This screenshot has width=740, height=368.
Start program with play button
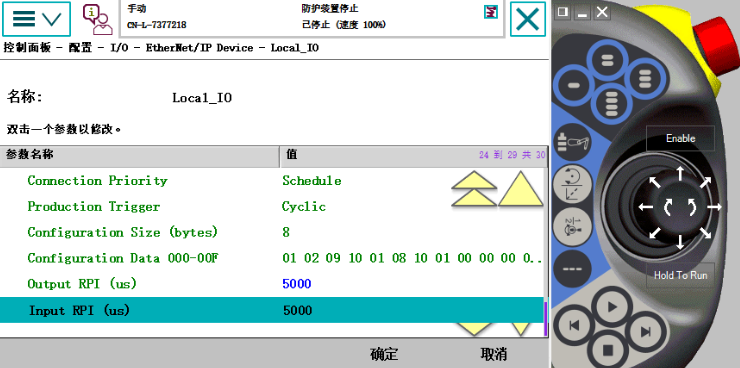pos(612,308)
